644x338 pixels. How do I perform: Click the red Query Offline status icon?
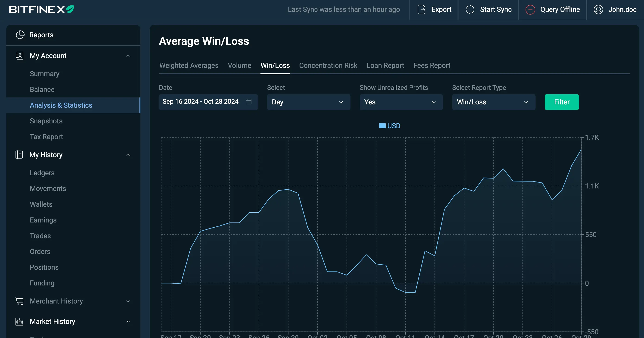pyautogui.click(x=530, y=9)
